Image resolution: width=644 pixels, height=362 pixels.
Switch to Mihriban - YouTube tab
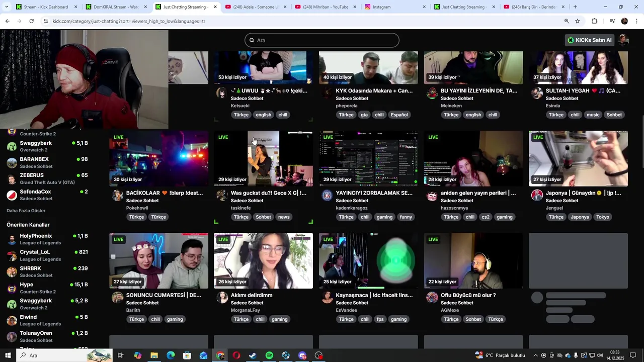tap(325, 7)
